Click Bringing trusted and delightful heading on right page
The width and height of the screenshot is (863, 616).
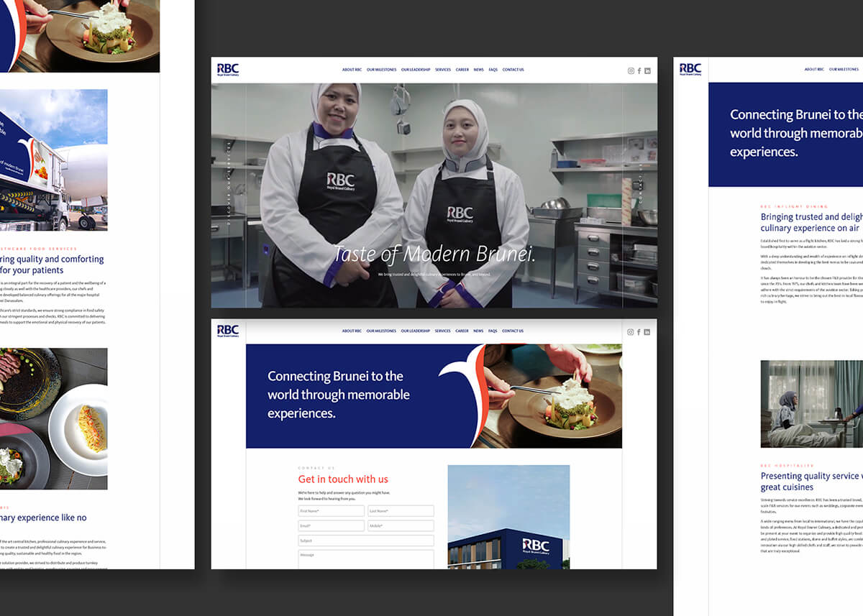coord(811,222)
